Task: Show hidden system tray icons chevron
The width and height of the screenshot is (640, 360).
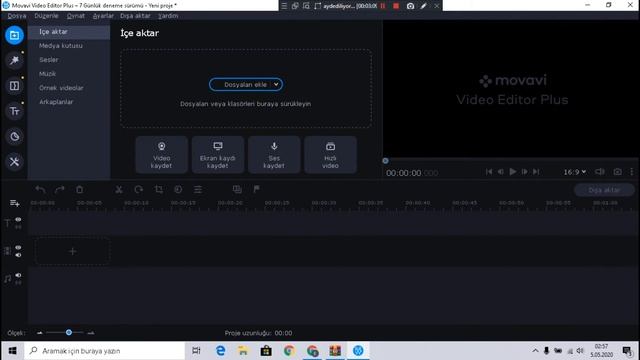Action: click(535, 351)
